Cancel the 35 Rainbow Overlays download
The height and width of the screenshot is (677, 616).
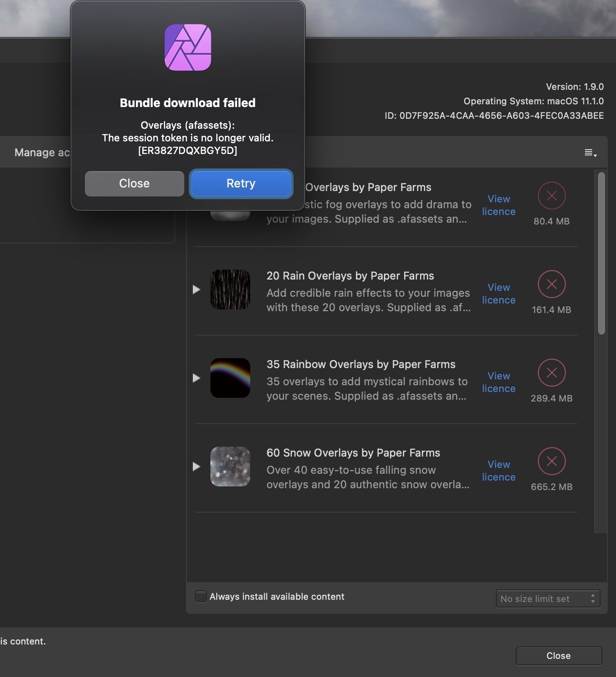point(551,373)
